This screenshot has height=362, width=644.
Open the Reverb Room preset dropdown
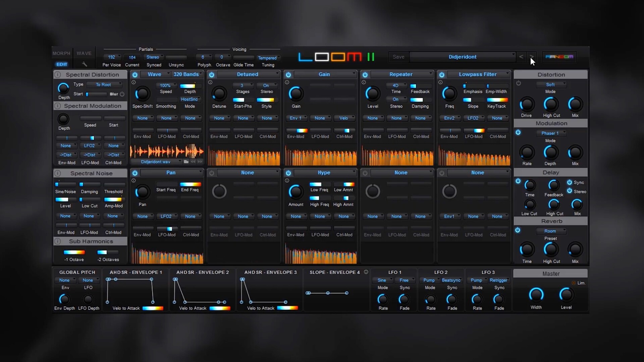(x=551, y=231)
